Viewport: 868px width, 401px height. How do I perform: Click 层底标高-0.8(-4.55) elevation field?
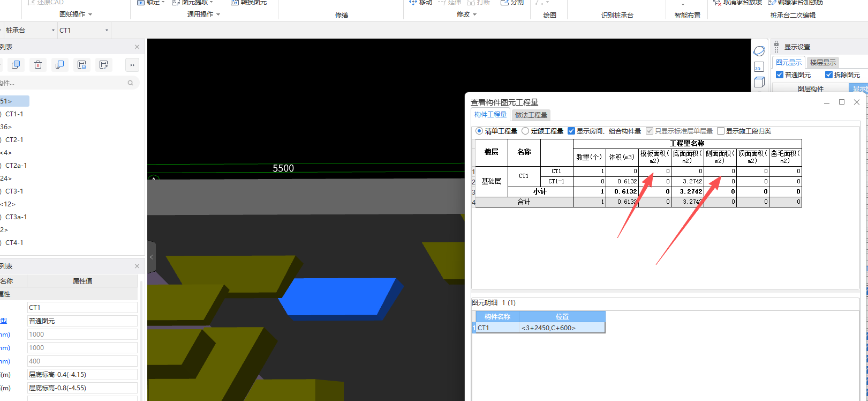point(82,388)
